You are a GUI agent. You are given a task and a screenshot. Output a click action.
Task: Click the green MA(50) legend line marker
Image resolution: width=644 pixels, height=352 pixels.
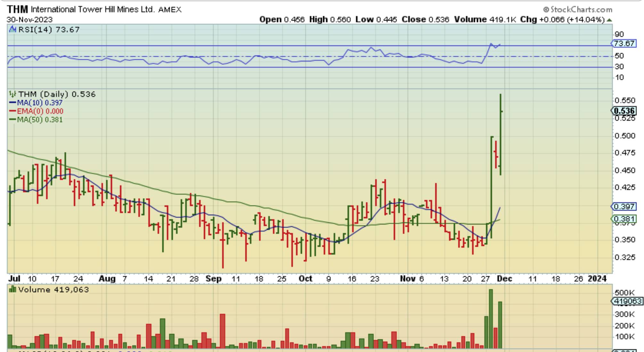coord(12,120)
